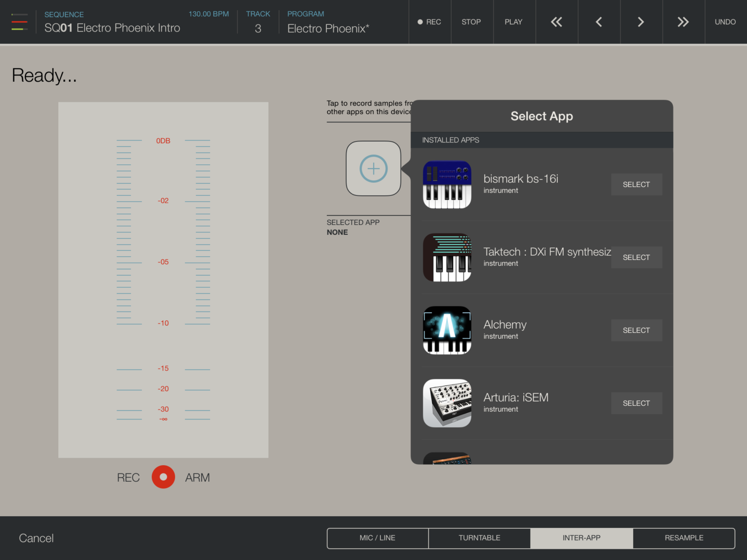Click the 130.00 BPM tempo value

[x=209, y=14]
